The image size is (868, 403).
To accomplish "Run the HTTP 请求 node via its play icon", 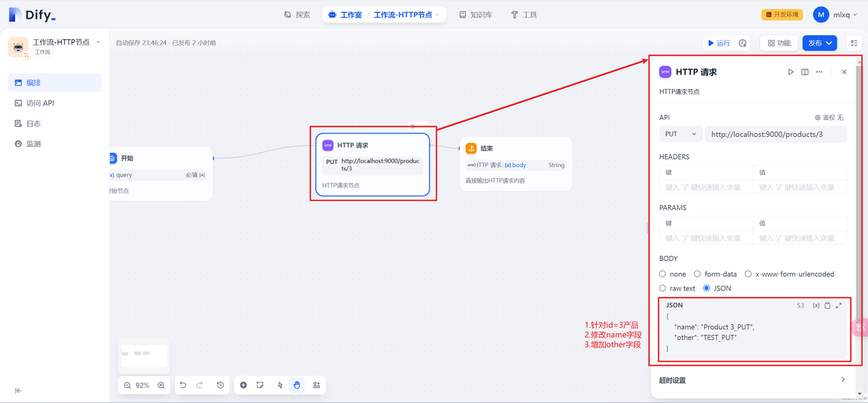I will click(791, 71).
